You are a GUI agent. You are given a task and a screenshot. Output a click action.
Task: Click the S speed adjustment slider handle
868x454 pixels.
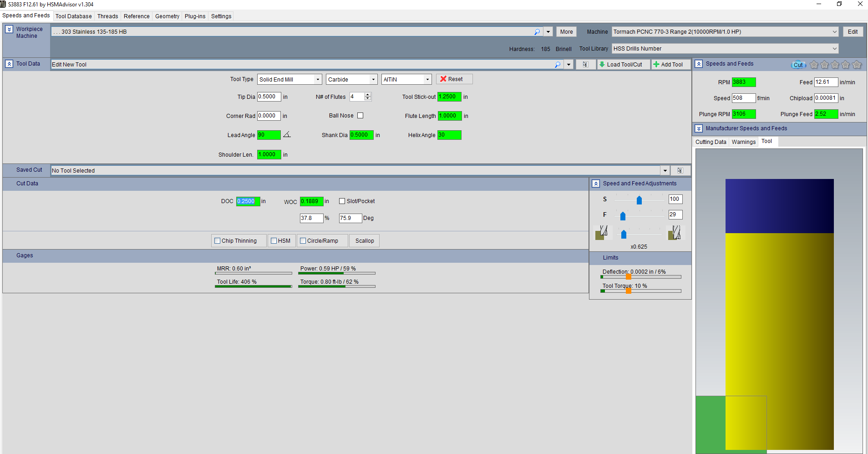click(639, 200)
